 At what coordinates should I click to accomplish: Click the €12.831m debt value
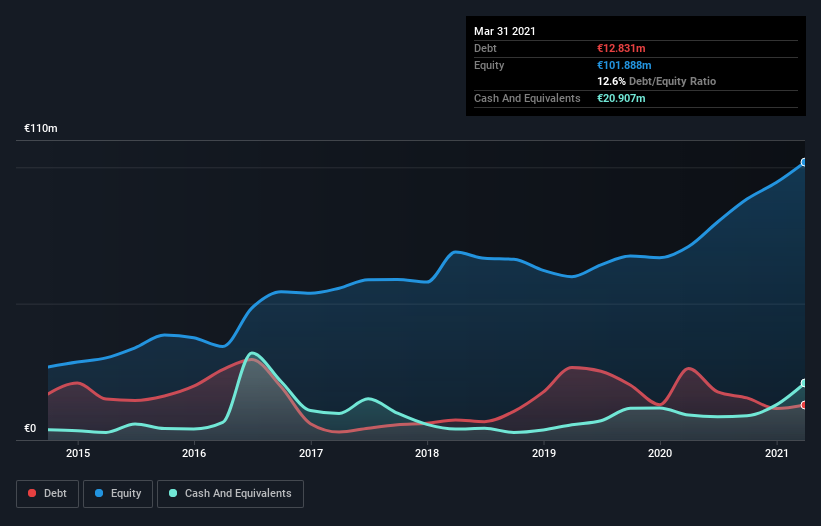(621, 48)
